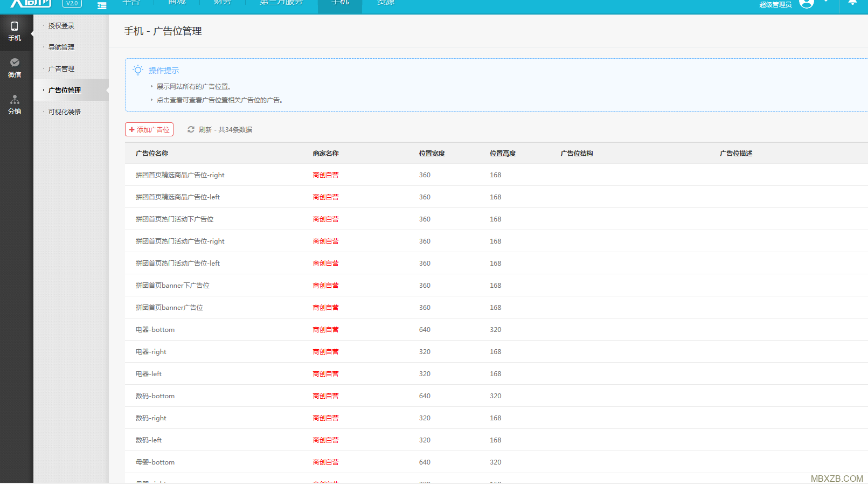
Task: Click width 320 in 电器-right row
Action: [x=425, y=351]
